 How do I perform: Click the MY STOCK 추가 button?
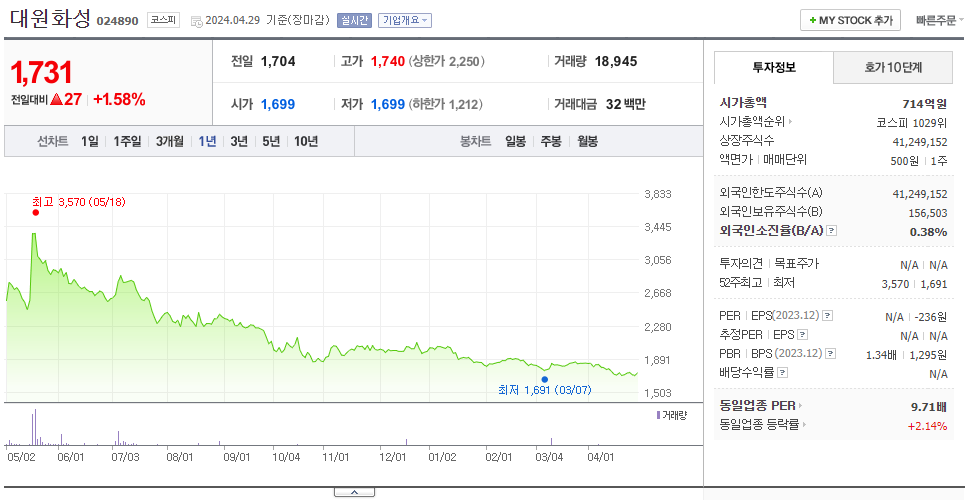point(851,20)
